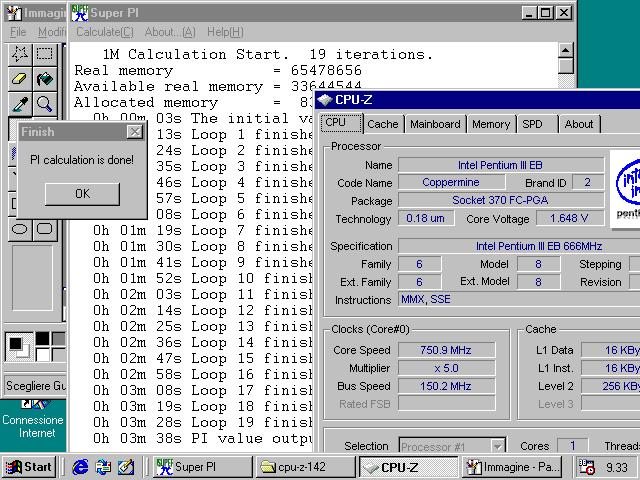Image resolution: width=640 pixels, height=480 pixels.
Task: Open the About tab in CPU-Z
Action: click(x=579, y=124)
